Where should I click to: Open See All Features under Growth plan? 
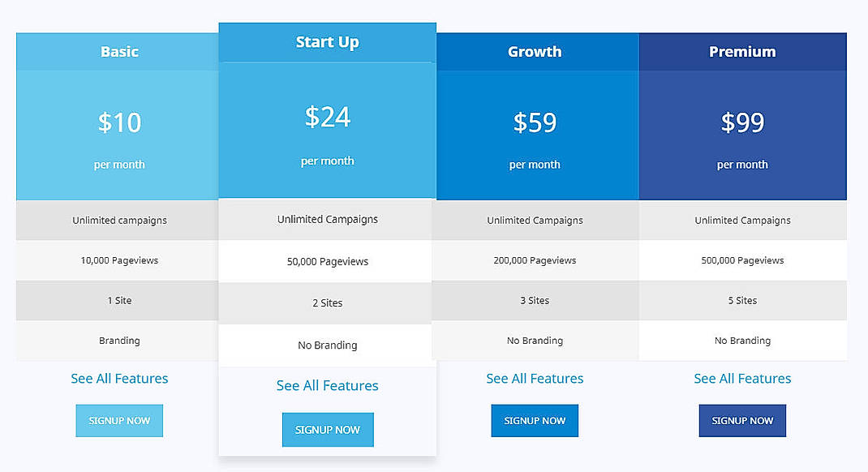tap(535, 378)
